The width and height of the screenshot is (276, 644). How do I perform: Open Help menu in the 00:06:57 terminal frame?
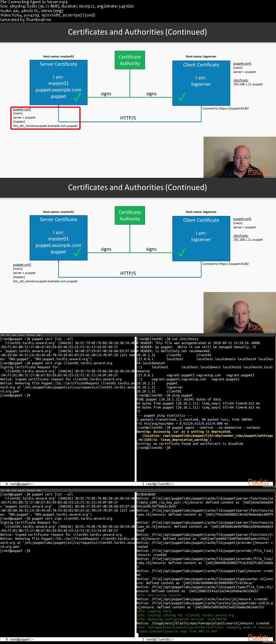click(x=39, y=335)
